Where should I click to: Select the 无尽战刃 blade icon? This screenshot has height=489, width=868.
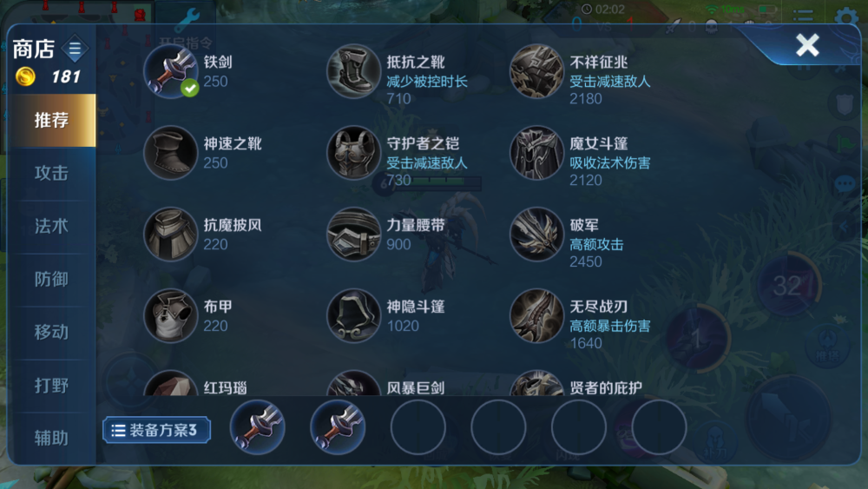coord(536,315)
